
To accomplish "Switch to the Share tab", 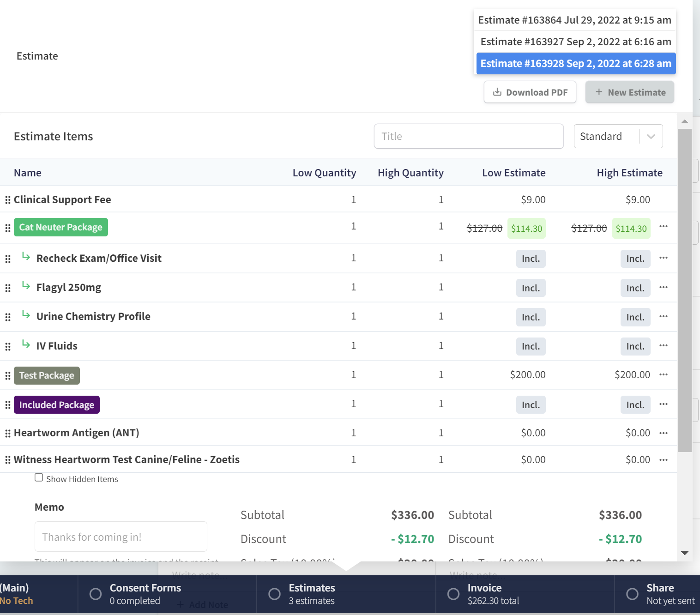I will [660, 594].
